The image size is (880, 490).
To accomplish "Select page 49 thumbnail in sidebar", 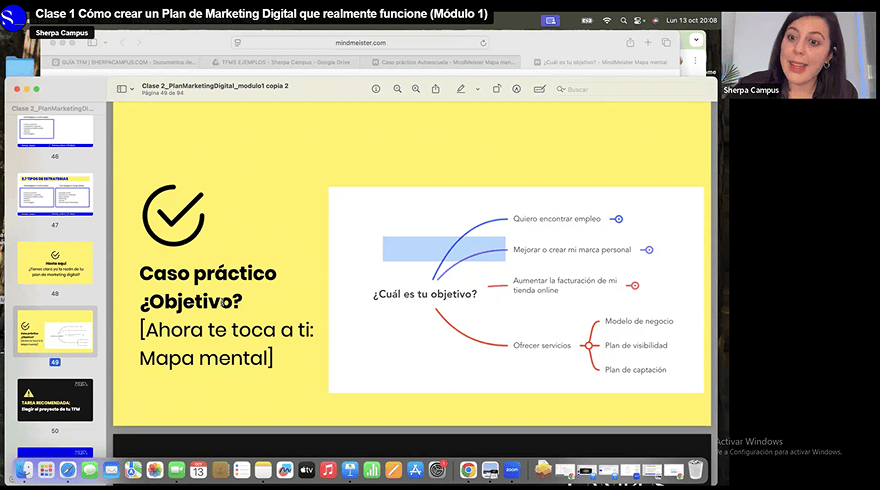I will (55, 332).
